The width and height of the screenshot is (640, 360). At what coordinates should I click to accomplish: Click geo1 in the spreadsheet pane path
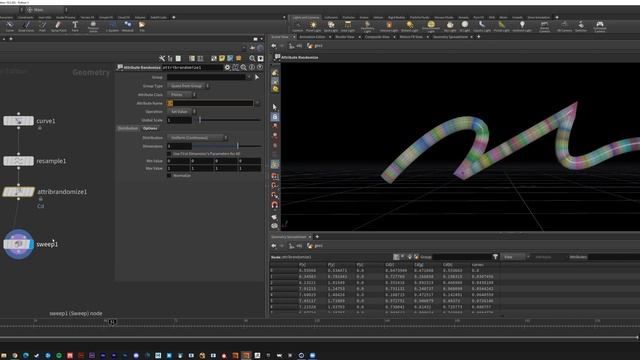point(315,246)
